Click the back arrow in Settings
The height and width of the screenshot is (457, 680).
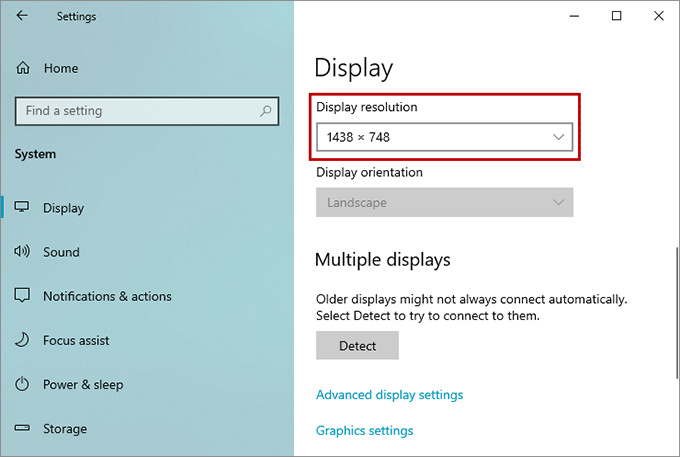[x=22, y=16]
